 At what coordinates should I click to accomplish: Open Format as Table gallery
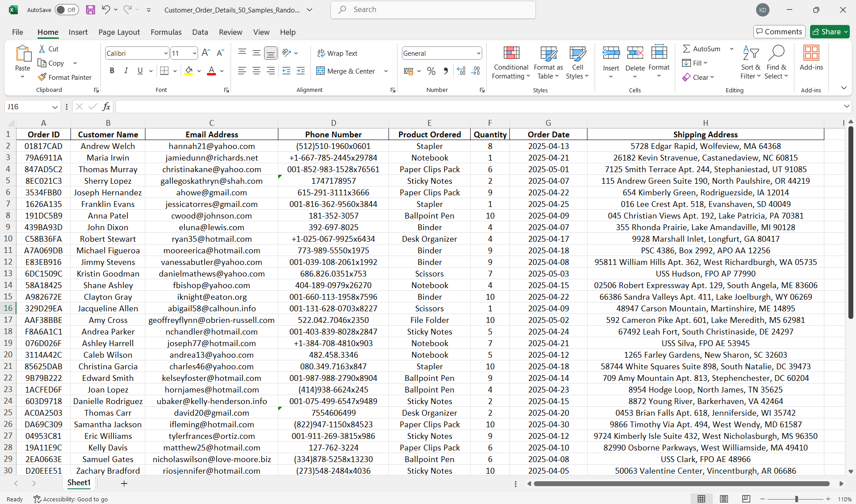[x=548, y=62]
